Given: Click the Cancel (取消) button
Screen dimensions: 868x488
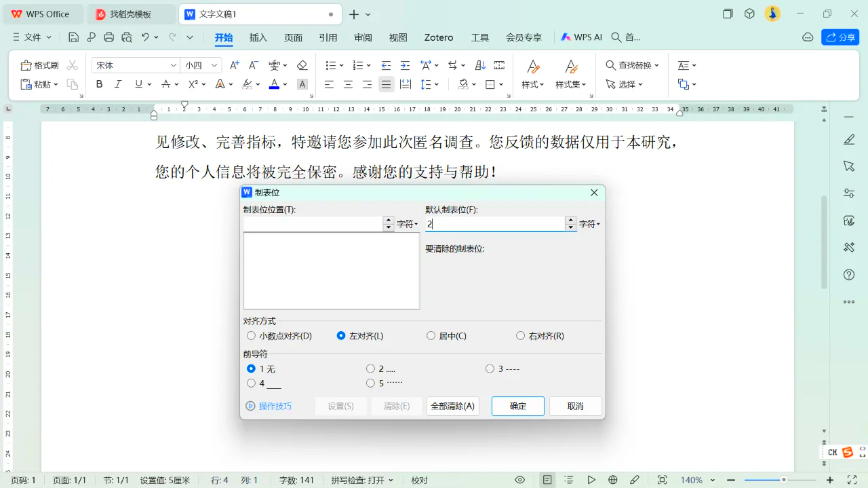Looking at the screenshot, I should point(575,406).
